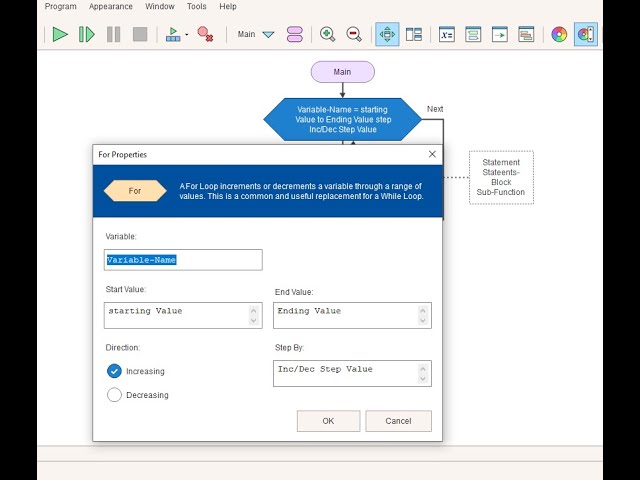Toggle the Layout Windows toolbar icon
640x480 pixels.
[413, 34]
